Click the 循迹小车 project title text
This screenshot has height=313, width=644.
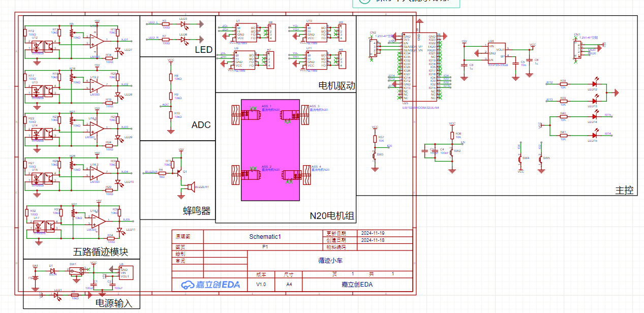point(330,261)
